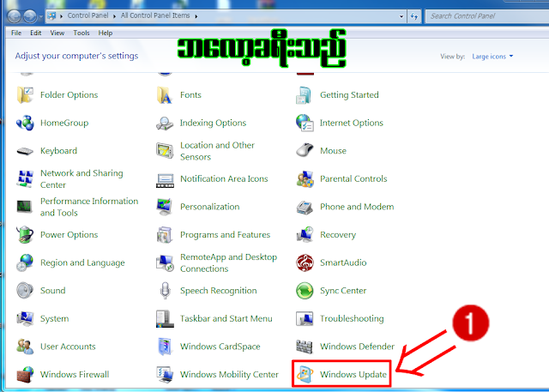Click the Windows Firewall icon
549x392 pixels.
[25, 375]
